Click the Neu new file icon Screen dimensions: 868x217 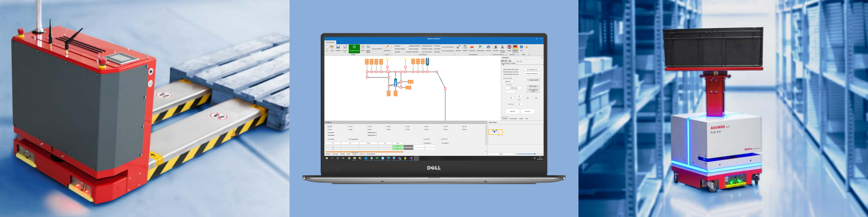(327, 47)
